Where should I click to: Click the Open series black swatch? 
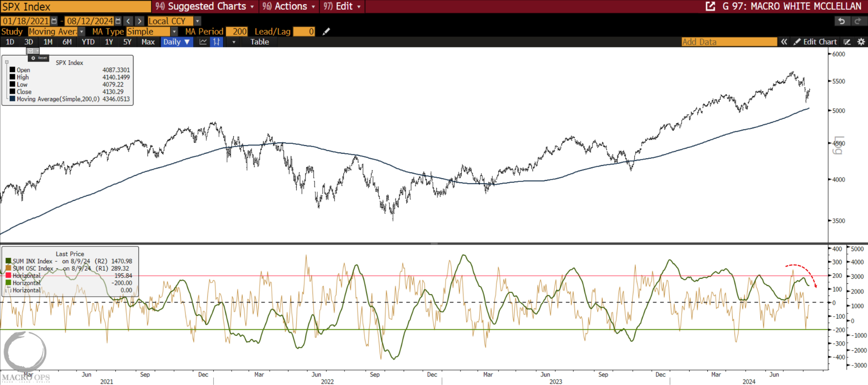click(12, 70)
